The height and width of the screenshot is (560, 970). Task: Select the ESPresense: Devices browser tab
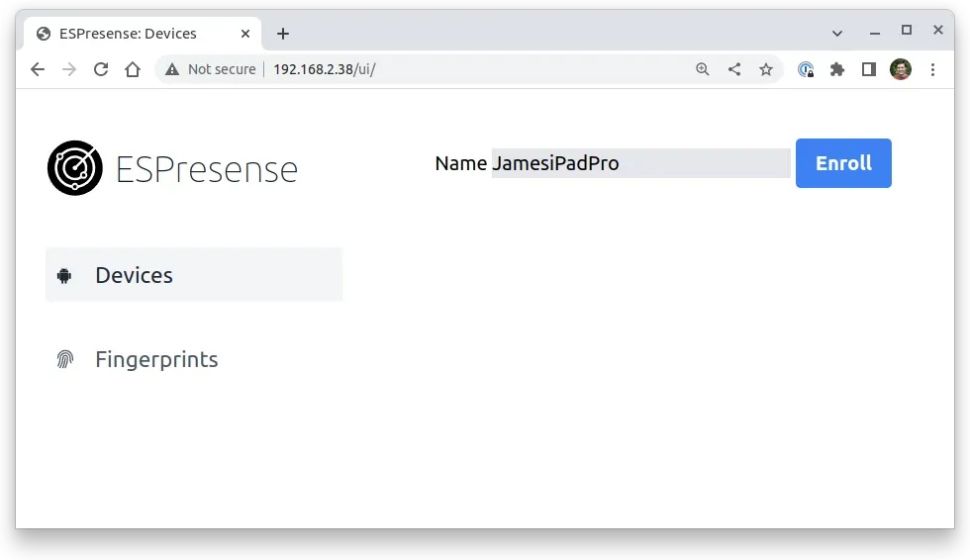[143, 34]
